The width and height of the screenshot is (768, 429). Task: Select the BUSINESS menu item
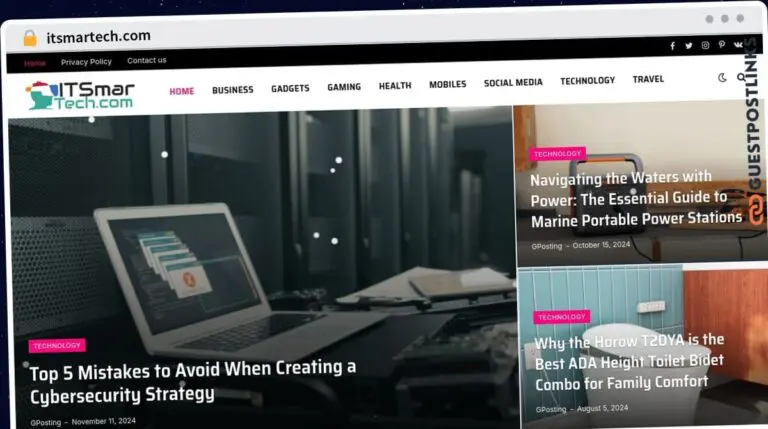click(x=233, y=90)
